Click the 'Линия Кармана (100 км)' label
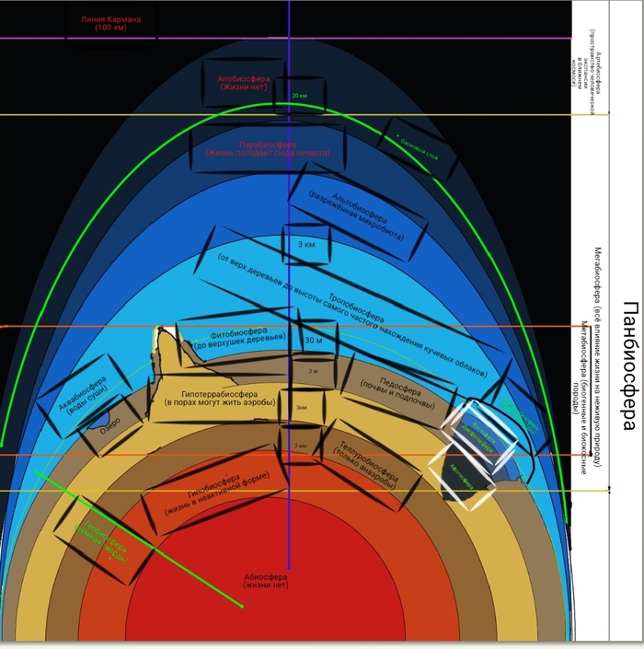 [x=110, y=23]
